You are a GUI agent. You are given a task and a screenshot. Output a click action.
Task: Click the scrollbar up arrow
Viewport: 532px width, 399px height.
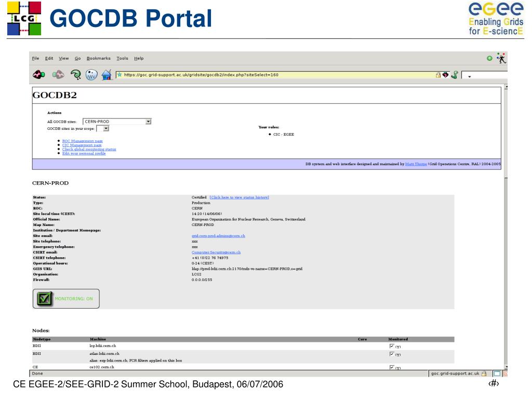click(x=506, y=87)
